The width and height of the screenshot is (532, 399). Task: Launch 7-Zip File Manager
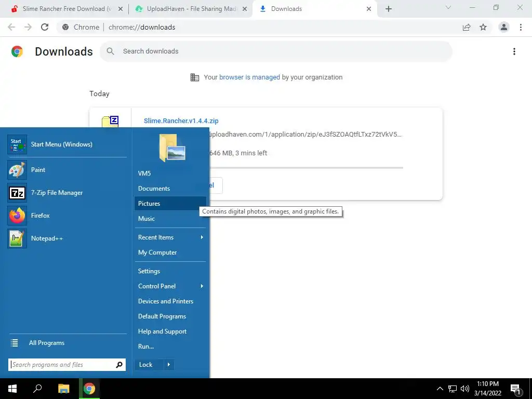point(67,193)
